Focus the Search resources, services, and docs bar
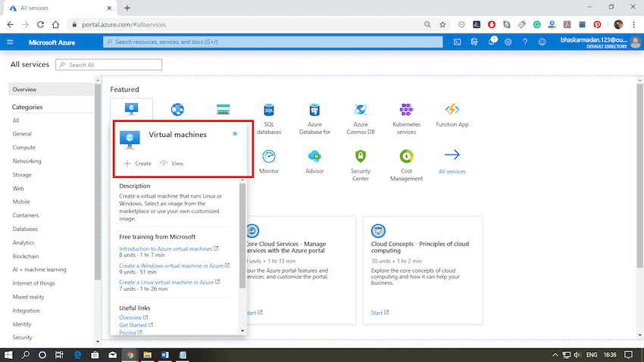Viewport: 644px width, 362px height. point(273,42)
